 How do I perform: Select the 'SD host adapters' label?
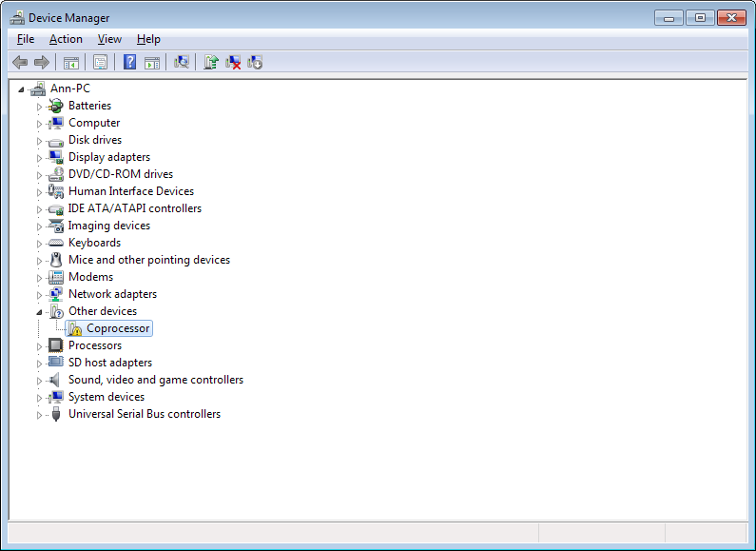pos(110,363)
